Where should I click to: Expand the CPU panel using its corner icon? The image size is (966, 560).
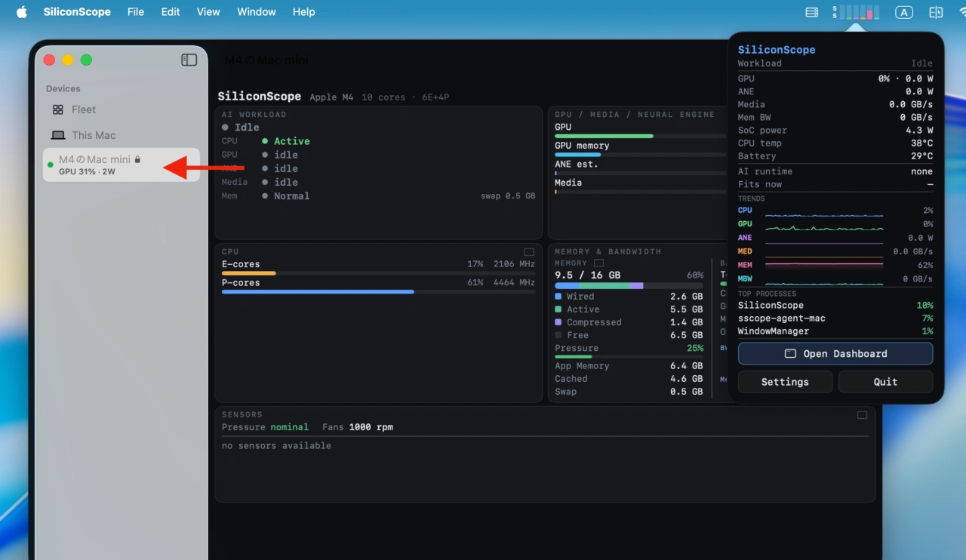[529, 252]
